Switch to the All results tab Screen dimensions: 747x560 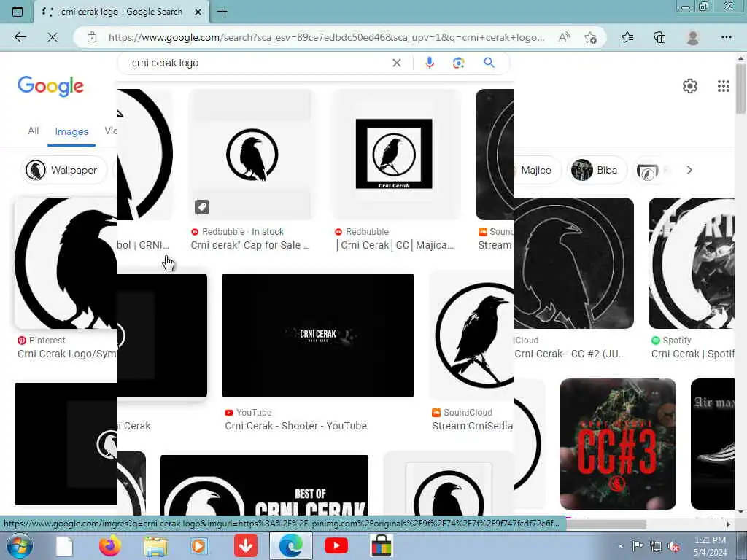point(33,131)
